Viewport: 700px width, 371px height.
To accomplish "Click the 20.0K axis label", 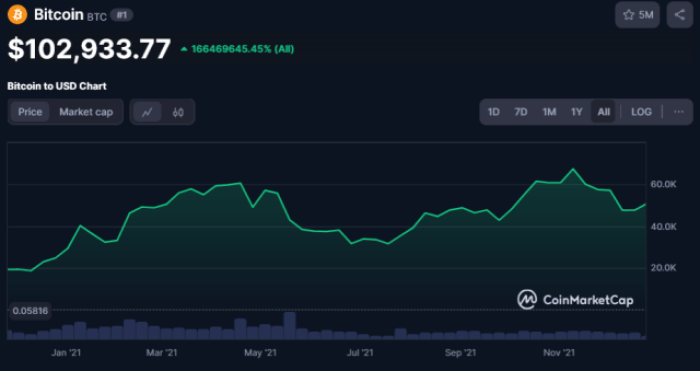I will [x=664, y=268].
